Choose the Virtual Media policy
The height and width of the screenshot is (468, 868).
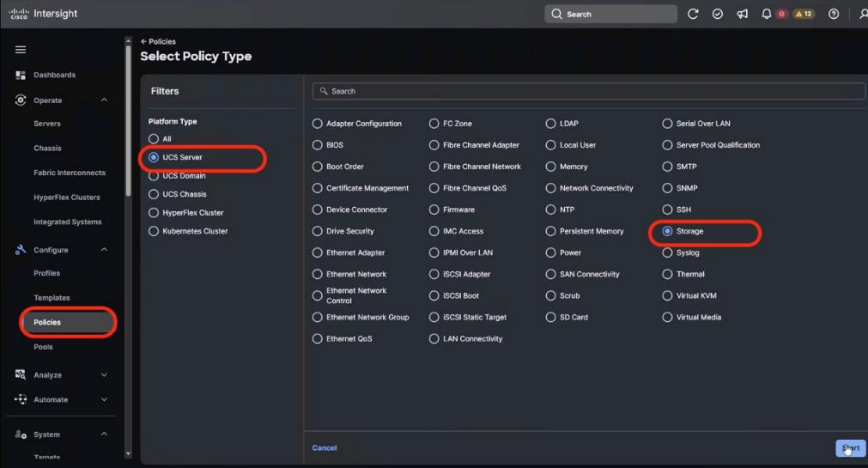coord(667,318)
